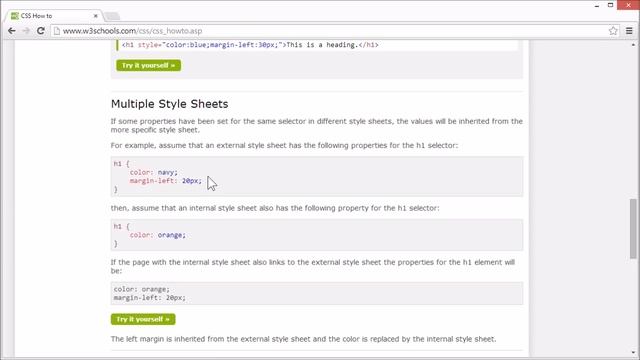
Task: Close the CSS How to tab
Action: click(96, 16)
